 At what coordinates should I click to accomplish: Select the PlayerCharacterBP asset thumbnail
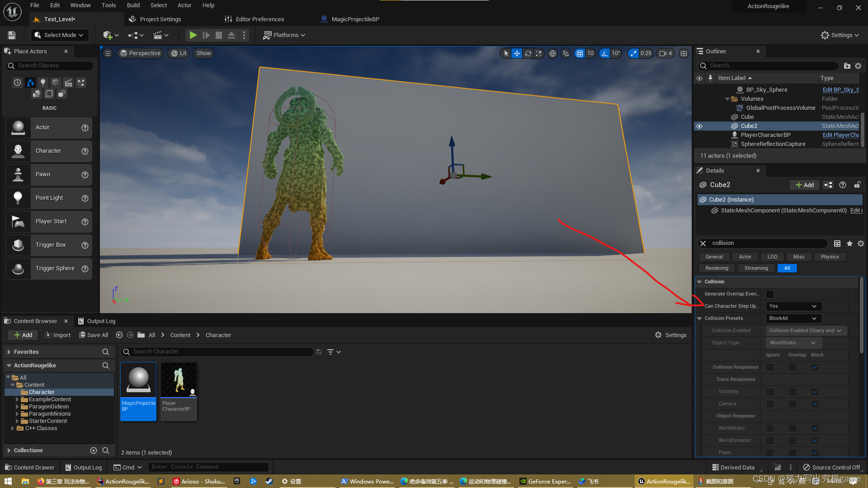179,391
